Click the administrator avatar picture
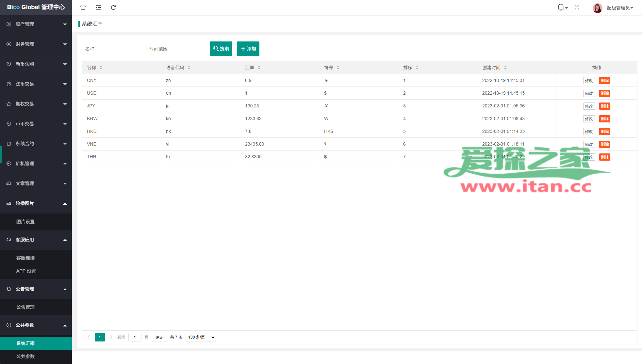This screenshot has width=642, height=364. coord(597,8)
